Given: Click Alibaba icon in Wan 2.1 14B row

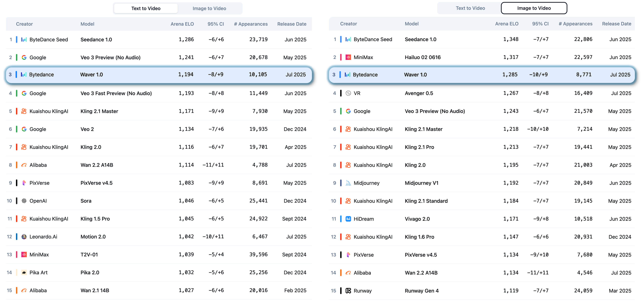Looking at the screenshot, I should pos(24,290).
